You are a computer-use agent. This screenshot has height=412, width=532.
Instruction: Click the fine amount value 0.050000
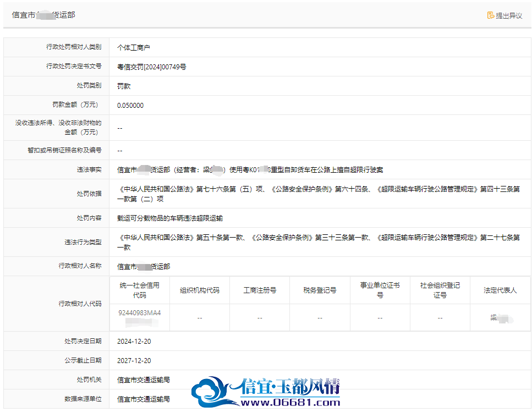(x=130, y=106)
